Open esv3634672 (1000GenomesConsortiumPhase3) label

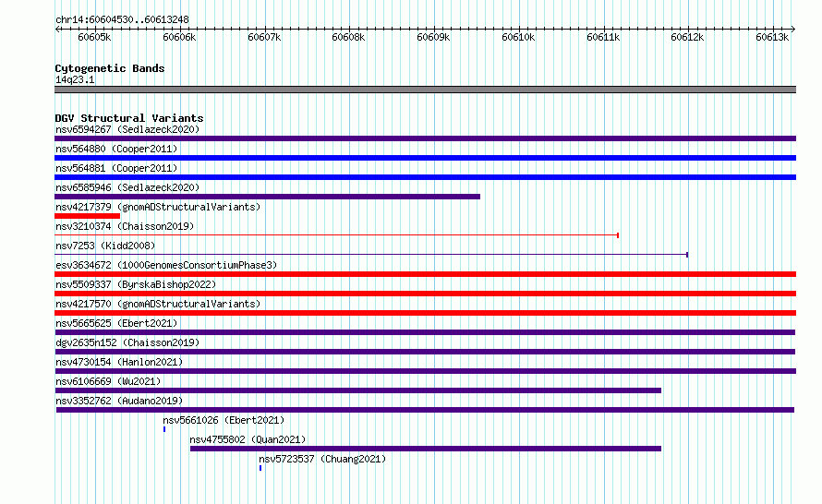[x=166, y=265]
